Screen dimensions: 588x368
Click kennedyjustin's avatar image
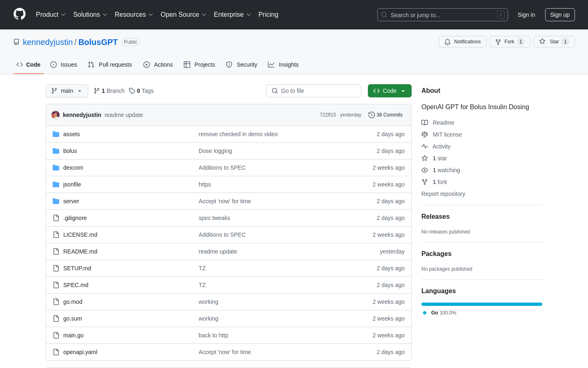(56, 115)
